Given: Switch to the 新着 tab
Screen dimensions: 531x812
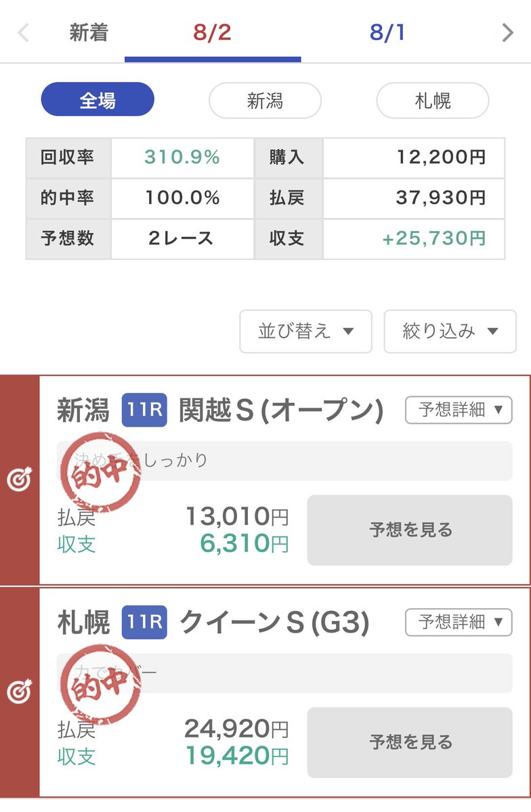Looking at the screenshot, I should pos(89,33).
